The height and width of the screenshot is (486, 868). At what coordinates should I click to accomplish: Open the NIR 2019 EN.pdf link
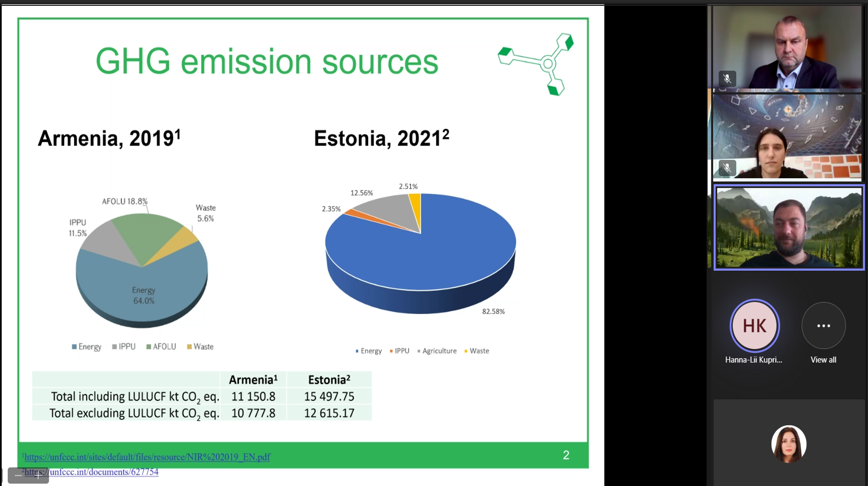[147, 457]
